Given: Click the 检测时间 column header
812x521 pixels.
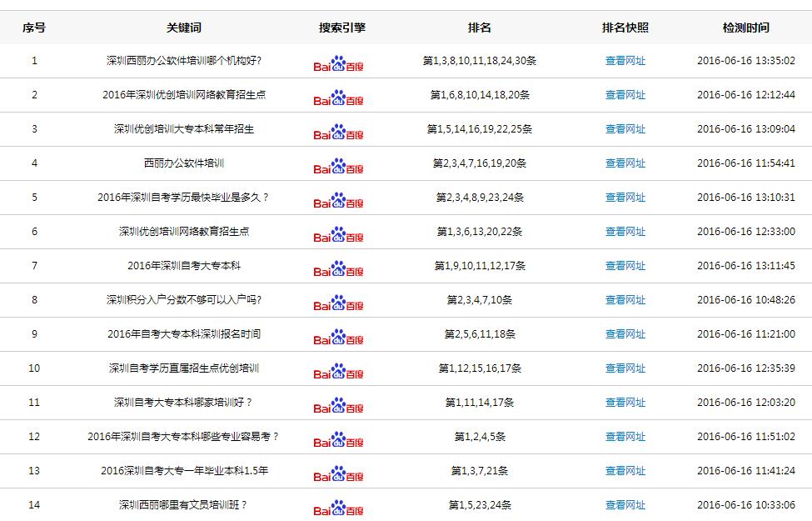Looking at the screenshot, I should coord(745,28).
